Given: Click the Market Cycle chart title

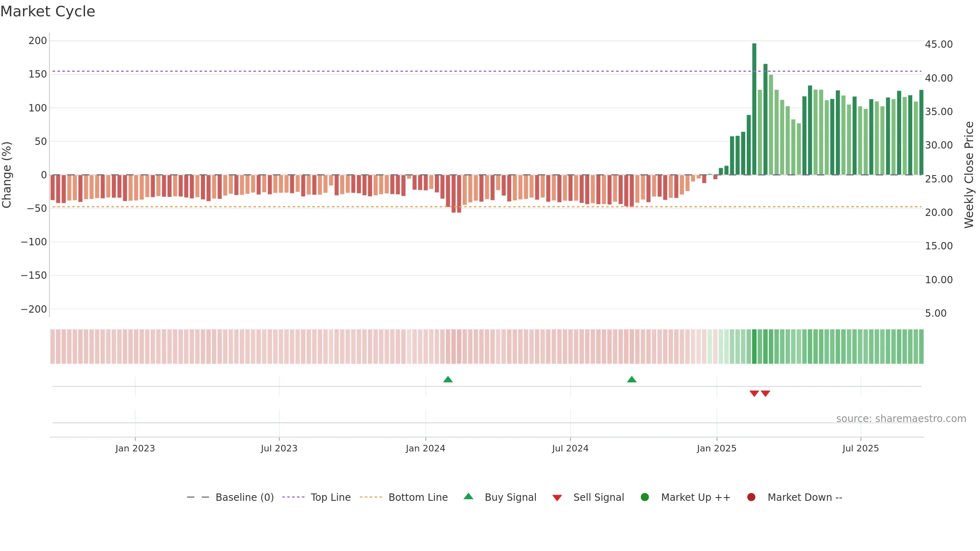Looking at the screenshot, I should (48, 11).
